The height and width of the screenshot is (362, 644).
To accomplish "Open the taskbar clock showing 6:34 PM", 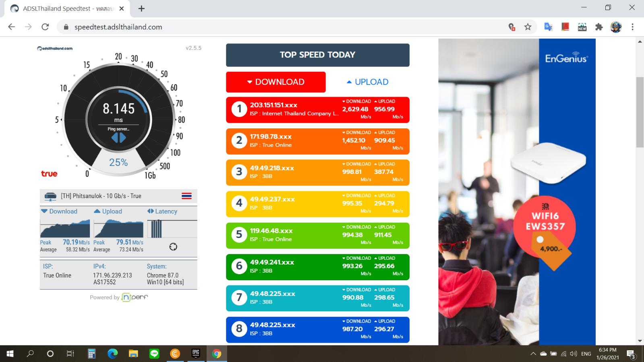I will pyautogui.click(x=607, y=354).
